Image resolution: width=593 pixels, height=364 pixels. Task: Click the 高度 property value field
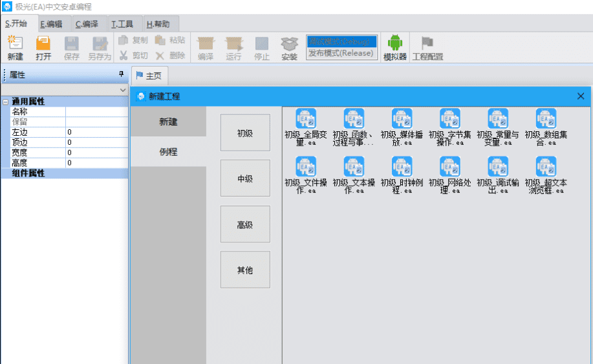(97, 162)
